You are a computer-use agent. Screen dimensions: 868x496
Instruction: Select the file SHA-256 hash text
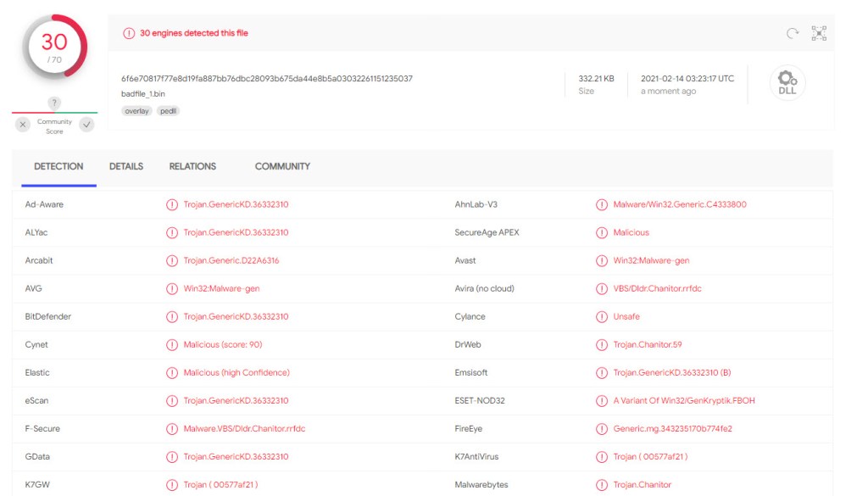tap(266, 79)
